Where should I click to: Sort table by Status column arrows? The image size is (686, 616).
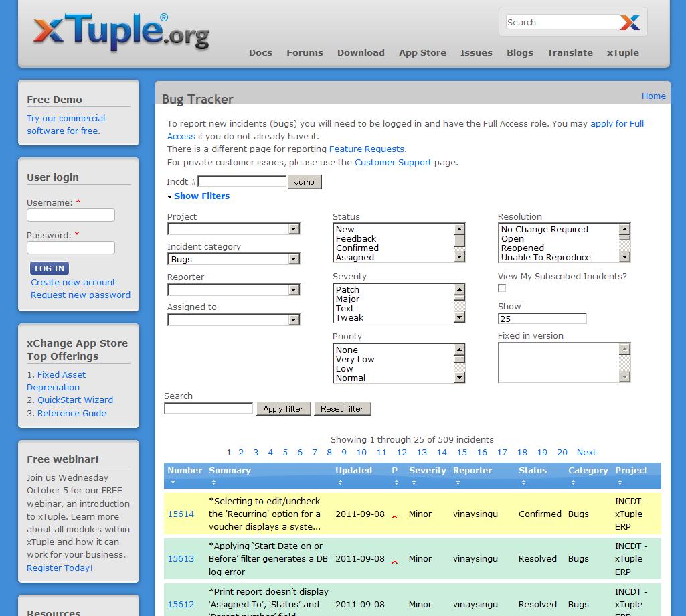click(x=523, y=482)
